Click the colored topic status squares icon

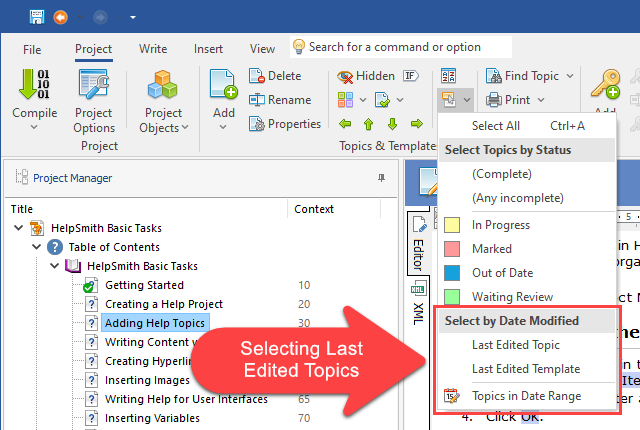345,100
